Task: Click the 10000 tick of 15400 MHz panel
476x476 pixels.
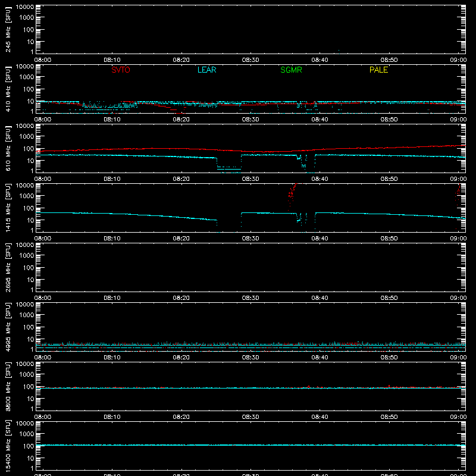Action: pyautogui.click(x=25, y=424)
